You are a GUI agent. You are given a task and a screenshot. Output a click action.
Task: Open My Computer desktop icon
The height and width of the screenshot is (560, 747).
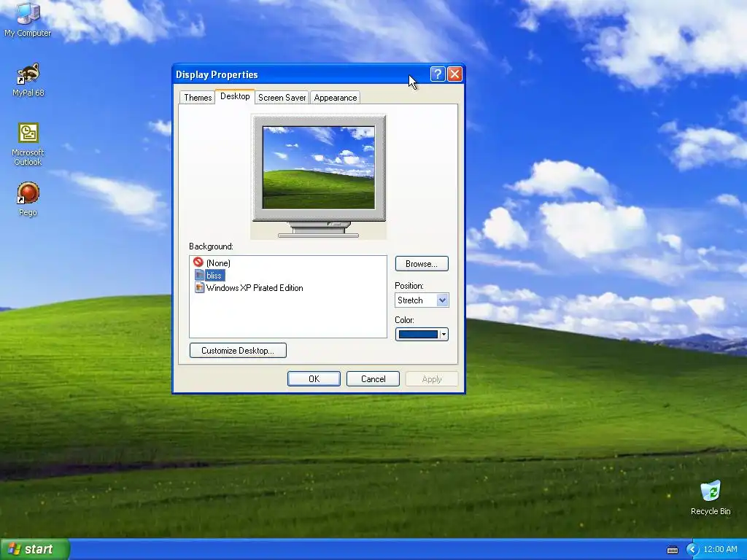tap(28, 19)
